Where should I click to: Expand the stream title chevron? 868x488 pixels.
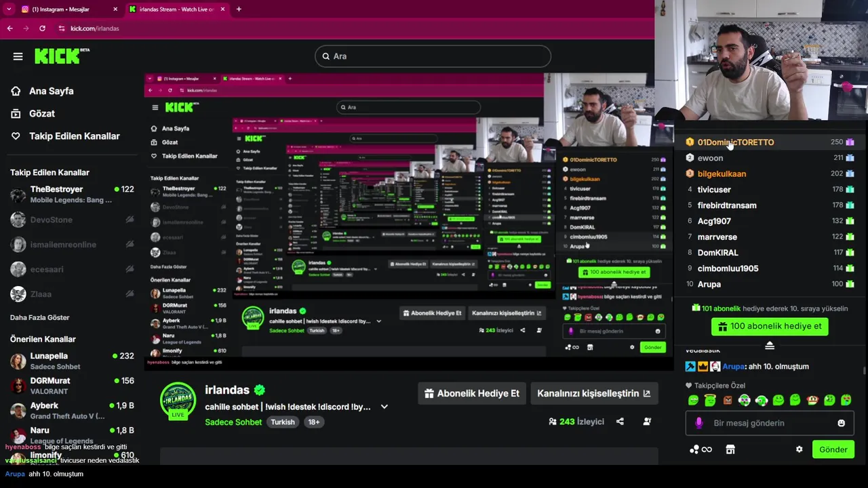(384, 407)
